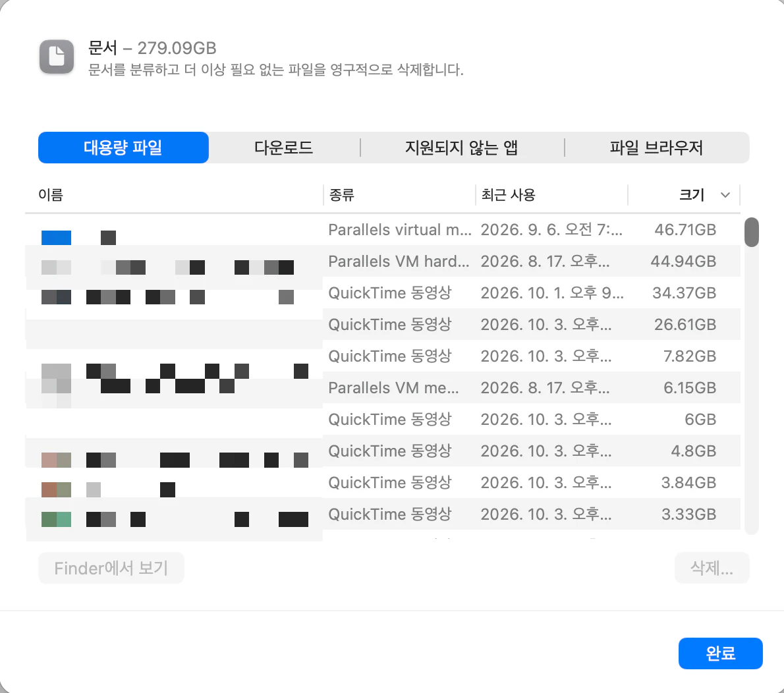
Task: Select the 3.84GB file size cell
Action: point(688,482)
